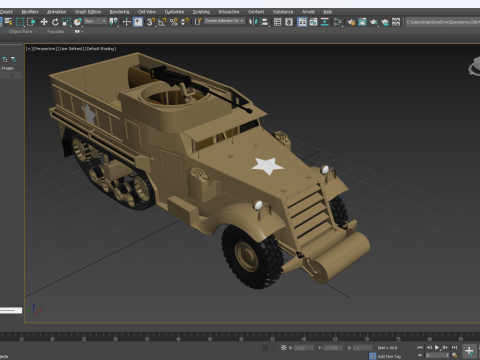Toggle Keyboard Shortcut Override button

(138, 22)
